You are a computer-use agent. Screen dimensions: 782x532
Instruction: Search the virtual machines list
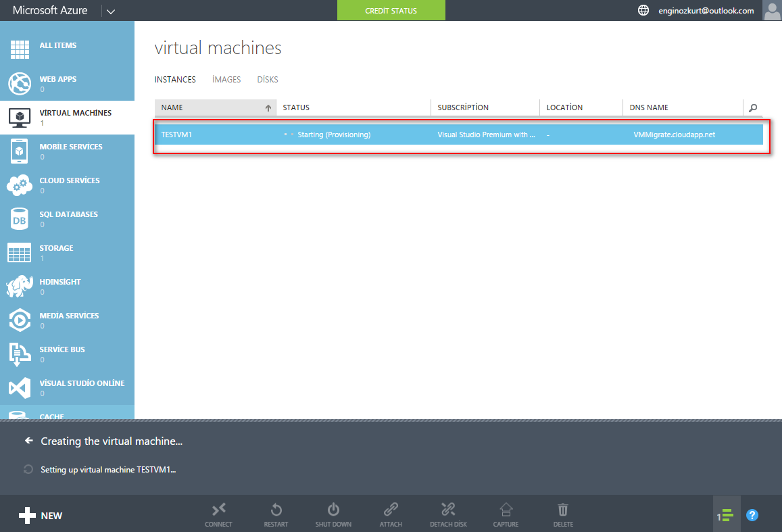(753, 107)
